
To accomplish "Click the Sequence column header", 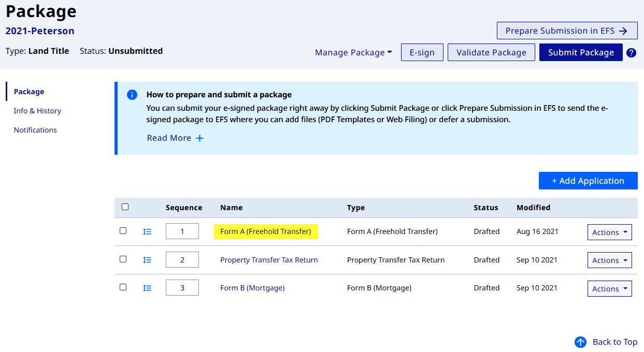I will (184, 208).
